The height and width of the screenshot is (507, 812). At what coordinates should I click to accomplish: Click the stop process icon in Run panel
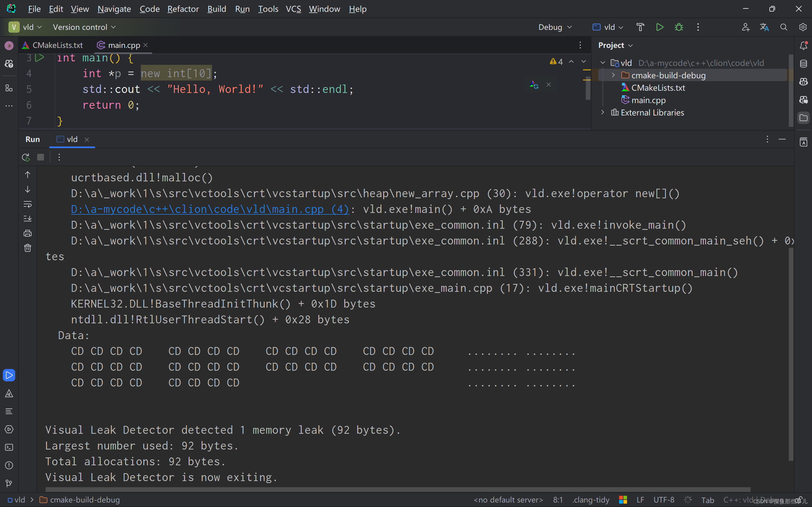pos(40,157)
